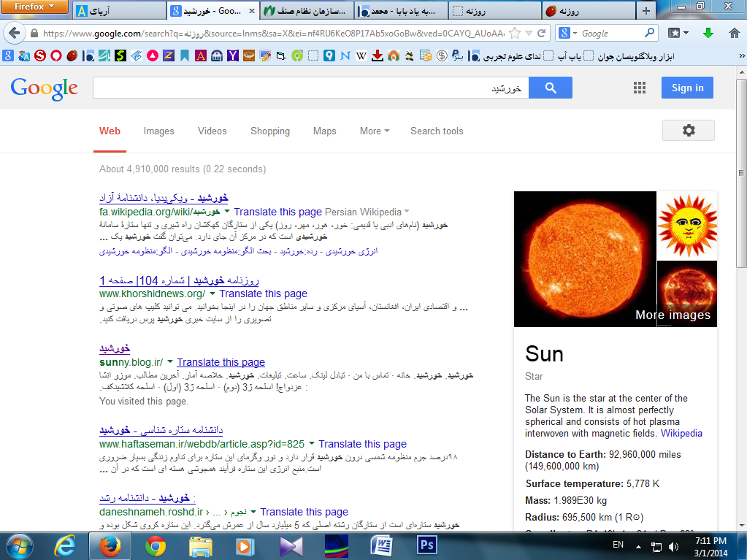Click the cartoon sun face thumbnail
This screenshot has width=747, height=560.
[x=687, y=225]
